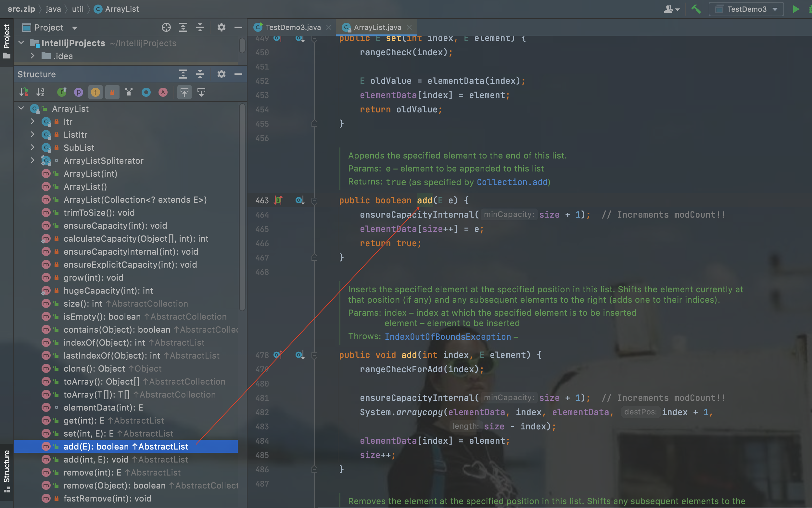Click implements gutter icon on line 463
Viewport: 812px width, 508px height.
[278, 200]
